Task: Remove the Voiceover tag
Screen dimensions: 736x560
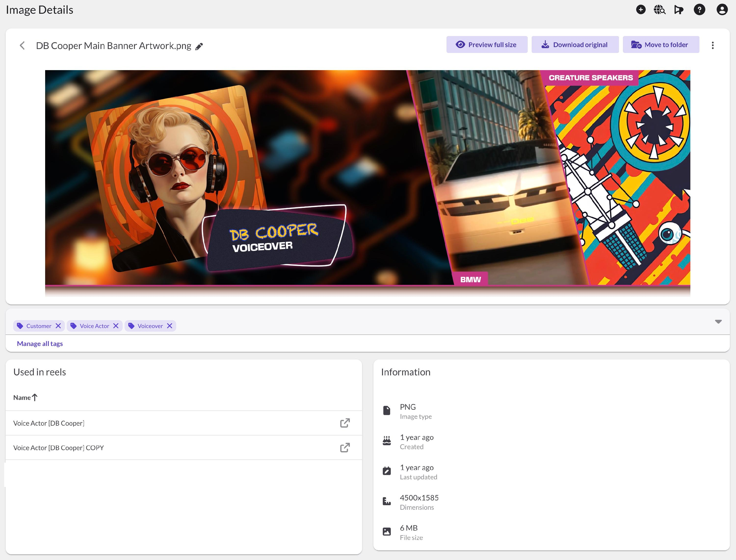Action: coord(170,326)
